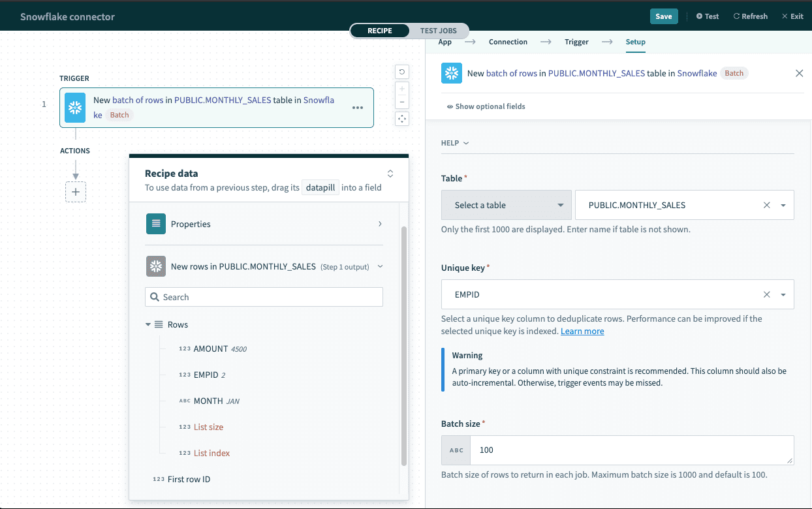Open the 'Select a table' dropdown
Viewport: 812px width, 509px height.
(507, 205)
